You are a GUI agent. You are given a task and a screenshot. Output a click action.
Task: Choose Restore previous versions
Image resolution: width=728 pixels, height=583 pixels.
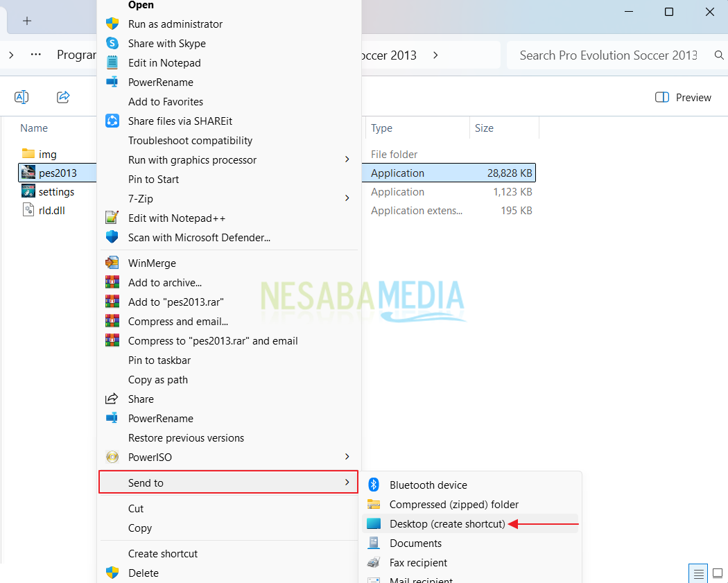click(187, 437)
